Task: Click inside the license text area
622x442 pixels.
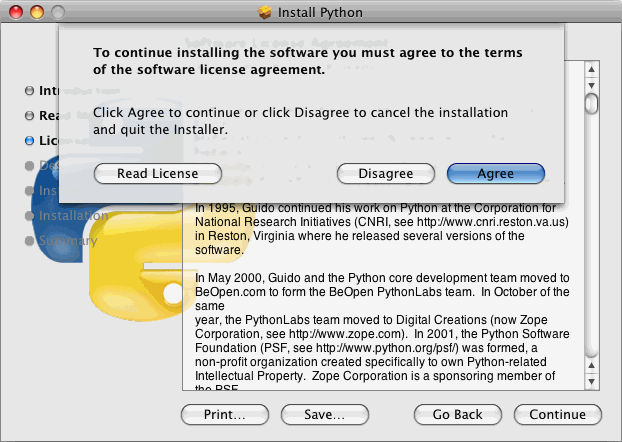Action: tap(380, 300)
